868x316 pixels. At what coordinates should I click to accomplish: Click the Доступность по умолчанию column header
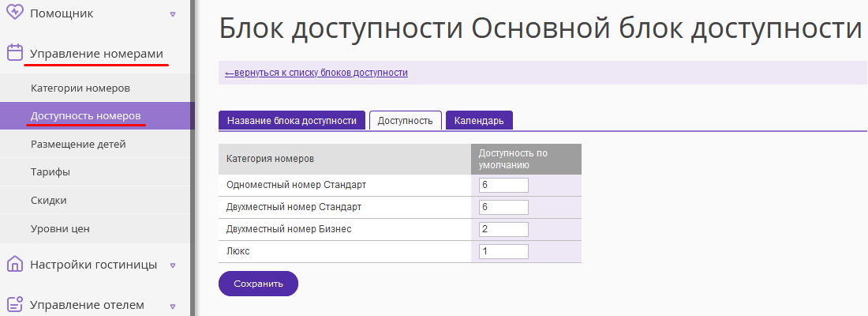[526, 159]
